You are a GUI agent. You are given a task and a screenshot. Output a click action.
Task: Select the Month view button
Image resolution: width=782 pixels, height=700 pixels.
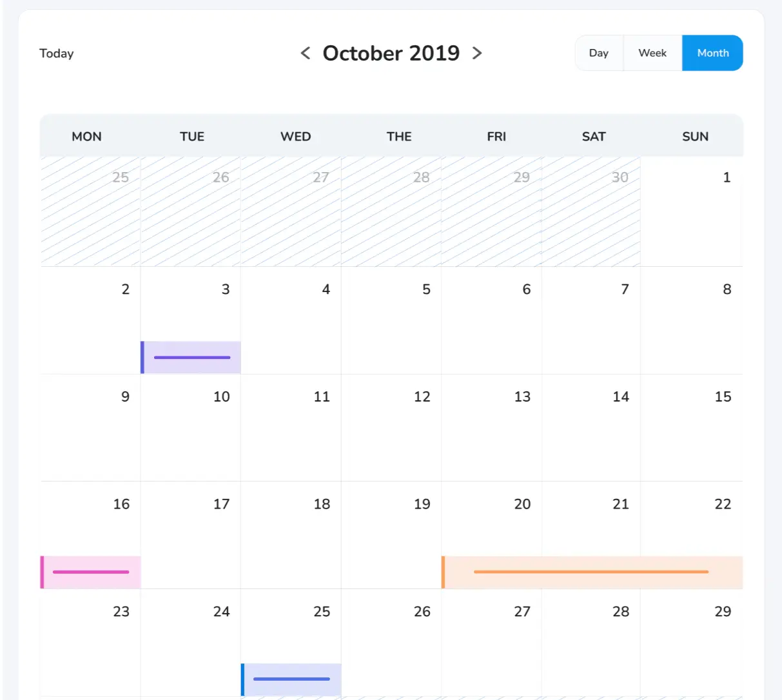(x=712, y=53)
